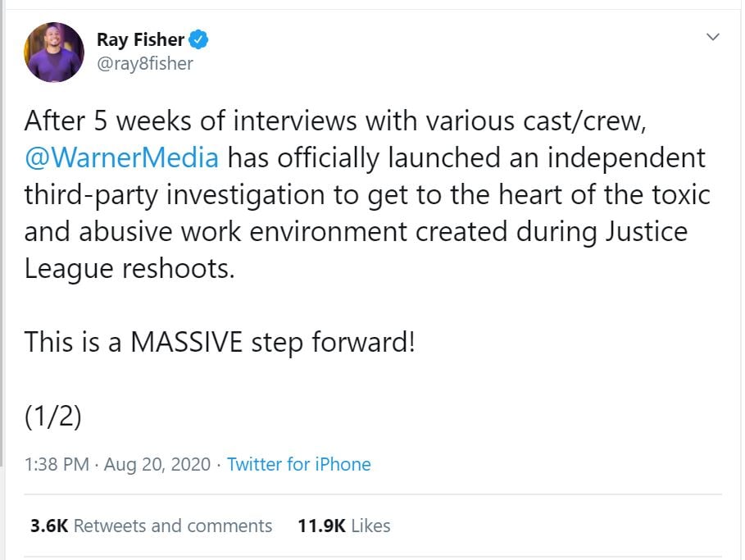Click the 11.9K like count number
The image size is (745, 560).
[x=321, y=526]
